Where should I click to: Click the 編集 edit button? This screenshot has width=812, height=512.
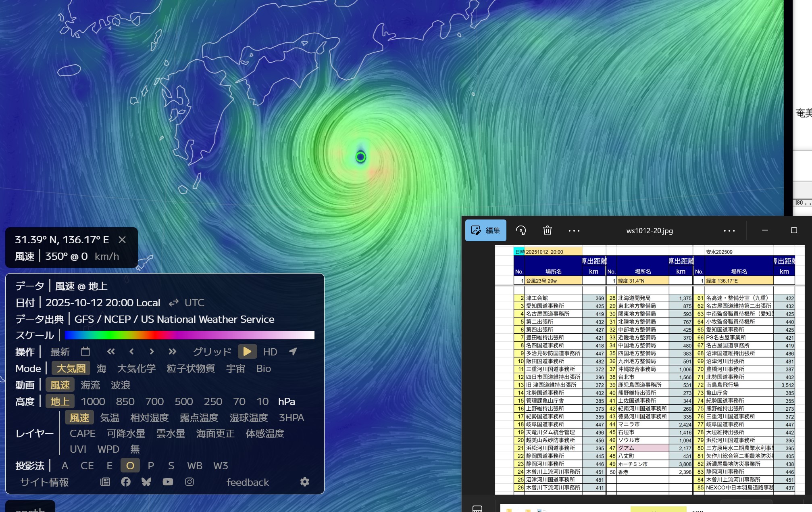(x=486, y=230)
